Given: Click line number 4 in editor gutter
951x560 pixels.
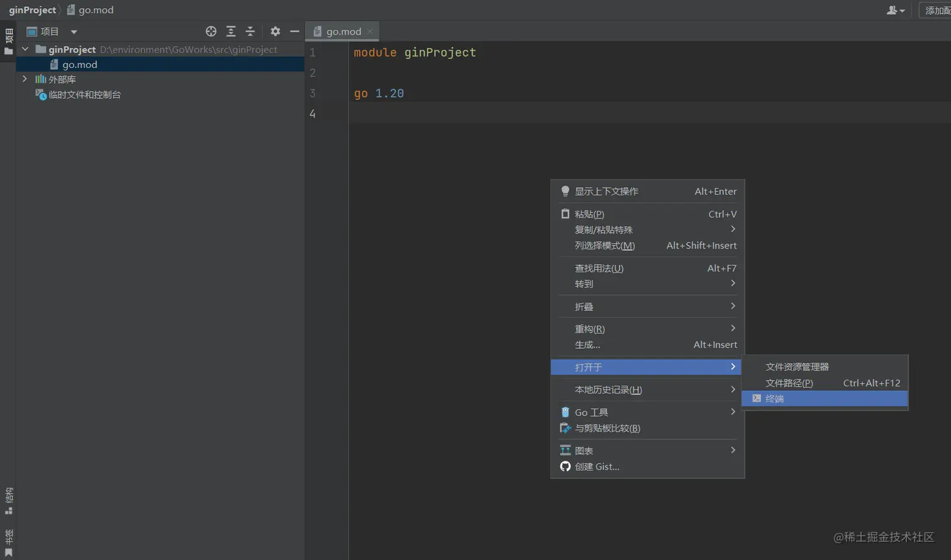Looking at the screenshot, I should 313,114.
